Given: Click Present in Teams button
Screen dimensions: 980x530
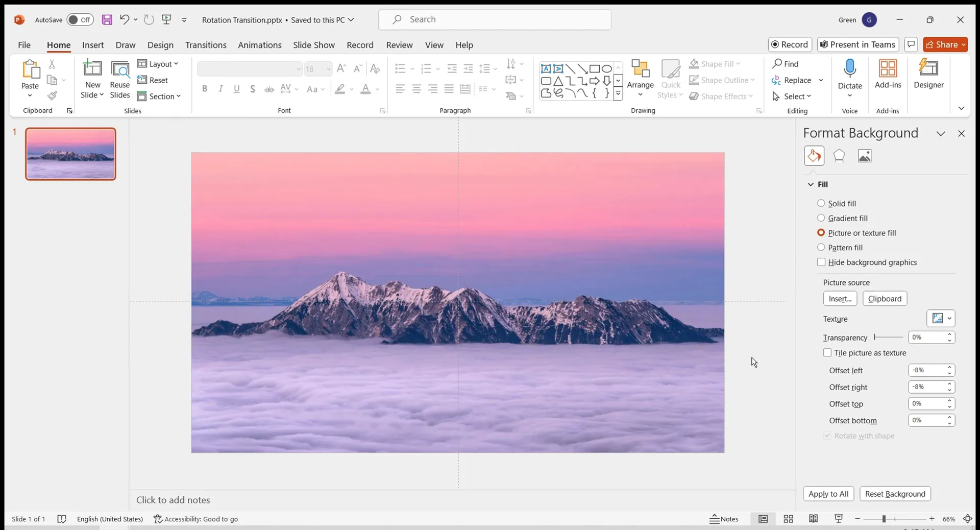Looking at the screenshot, I should (x=857, y=44).
